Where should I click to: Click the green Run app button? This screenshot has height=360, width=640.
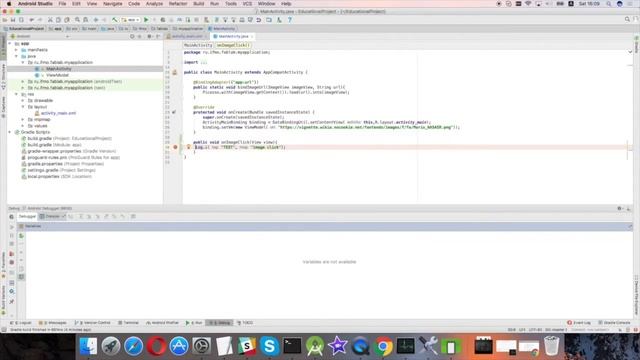[x=146, y=20]
